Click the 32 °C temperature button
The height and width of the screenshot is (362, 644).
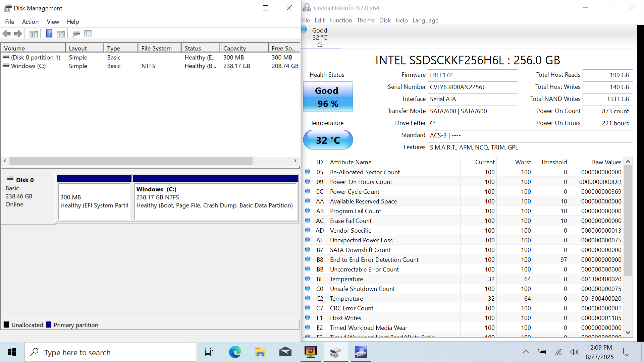point(328,140)
